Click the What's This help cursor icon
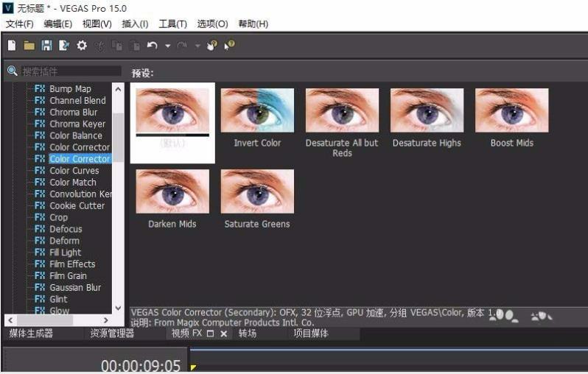 pyautogui.click(x=229, y=46)
